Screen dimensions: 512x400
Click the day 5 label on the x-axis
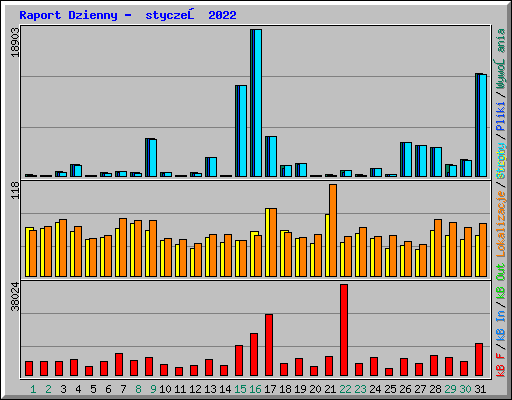click(x=93, y=389)
